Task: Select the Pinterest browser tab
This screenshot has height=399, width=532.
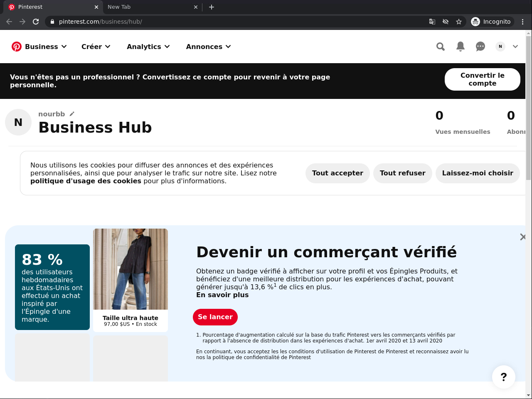Action: (52, 7)
